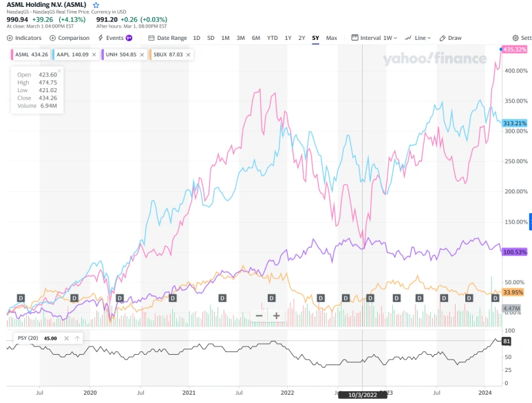Click the after-hours price 991.20
The width and height of the screenshot is (532, 403).
point(107,20)
